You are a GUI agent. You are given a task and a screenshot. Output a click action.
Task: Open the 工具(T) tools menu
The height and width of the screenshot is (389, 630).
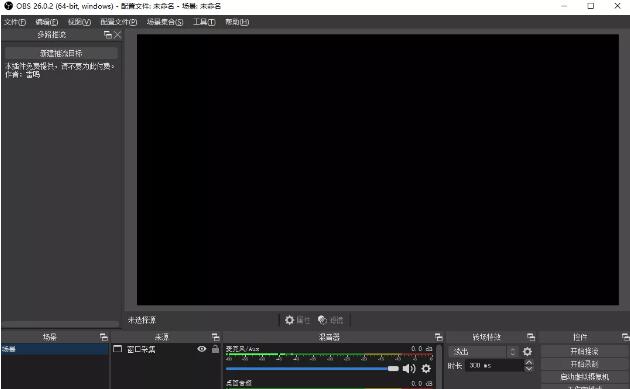point(204,22)
